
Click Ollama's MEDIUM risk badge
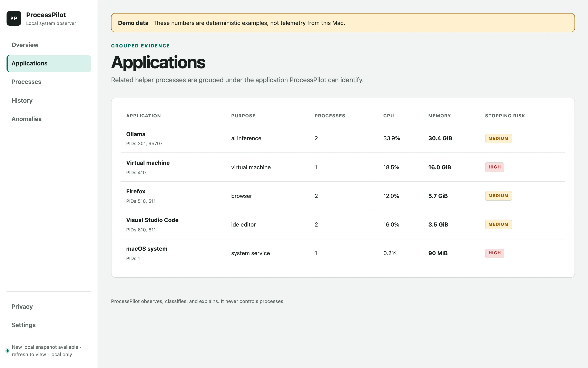coord(498,138)
